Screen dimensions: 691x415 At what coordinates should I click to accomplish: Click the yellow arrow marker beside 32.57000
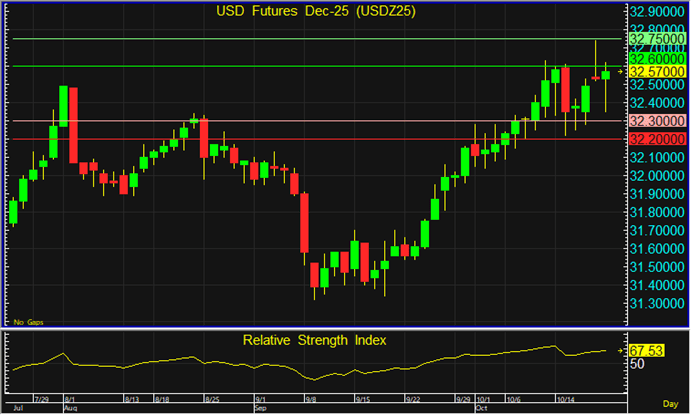[620, 72]
